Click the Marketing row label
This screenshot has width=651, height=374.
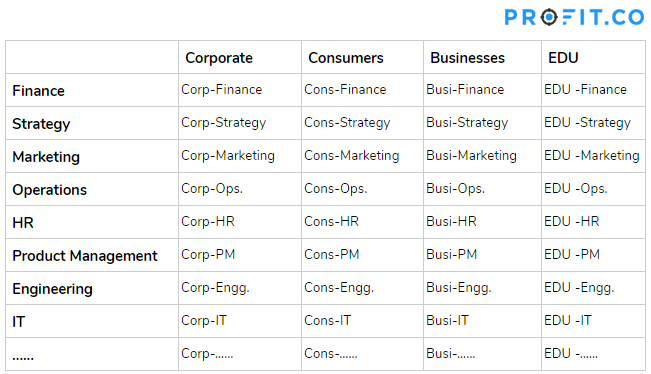[x=46, y=157]
